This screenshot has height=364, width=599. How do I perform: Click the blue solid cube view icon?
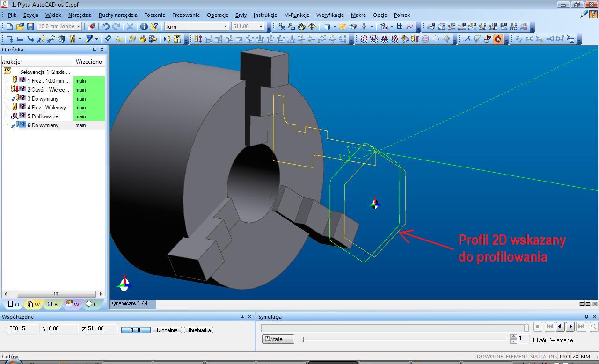point(327,26)
